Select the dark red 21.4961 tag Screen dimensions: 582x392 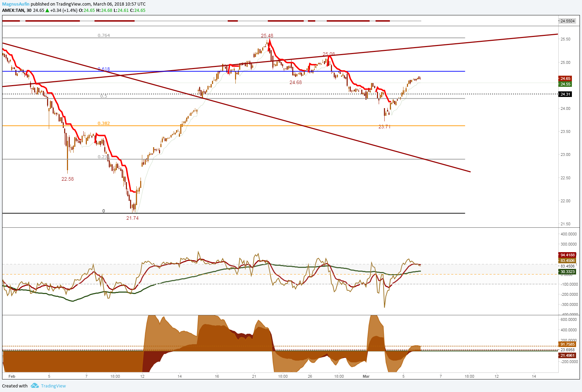coord(567,355)
